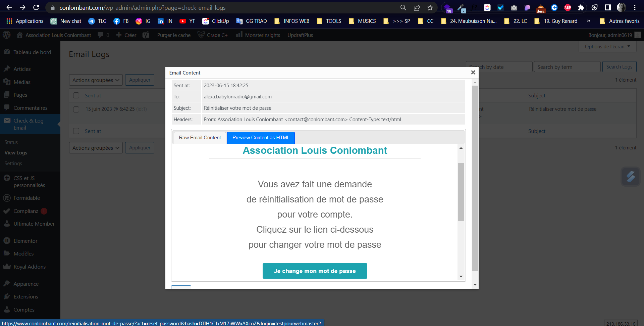The height and width of the screenshot is (326, 644).
Task: Open the YouTube YT bookmark
Action: [187, 21]
